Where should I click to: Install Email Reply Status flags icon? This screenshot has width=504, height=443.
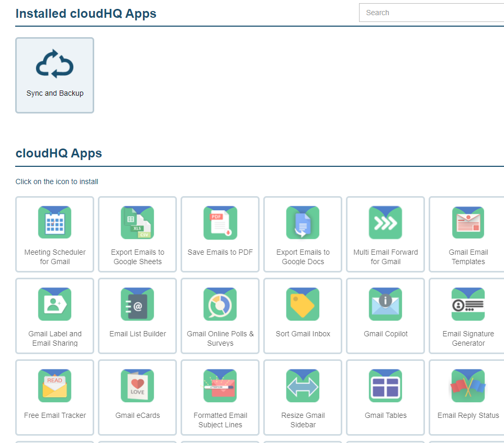(468, 385)
